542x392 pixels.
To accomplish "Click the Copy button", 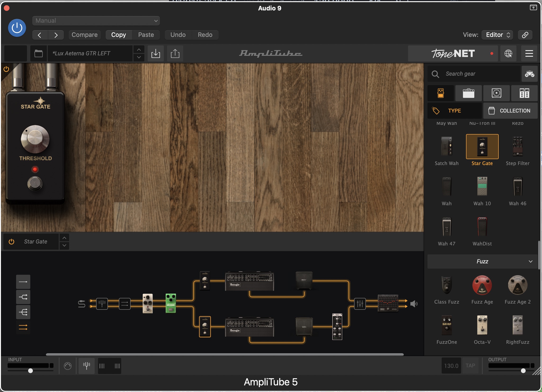I will pos(119,35).
